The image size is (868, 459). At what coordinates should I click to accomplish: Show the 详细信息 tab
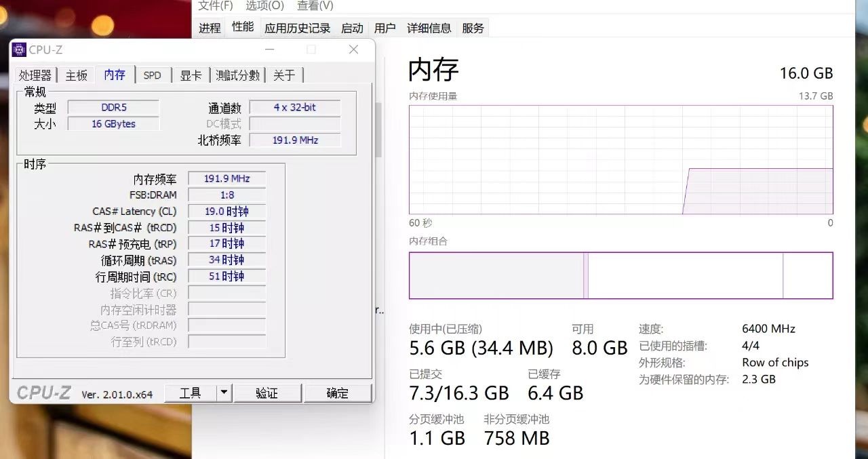[x=429, y=28]
